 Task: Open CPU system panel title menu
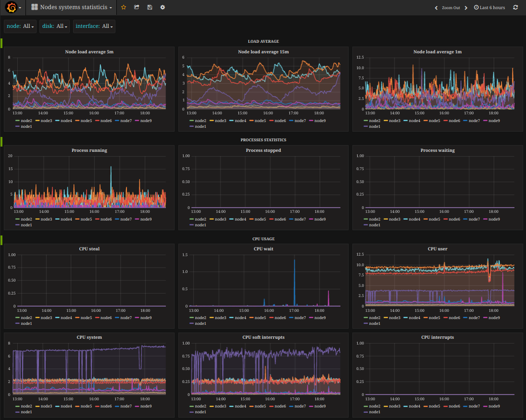(x=89, y=337)
